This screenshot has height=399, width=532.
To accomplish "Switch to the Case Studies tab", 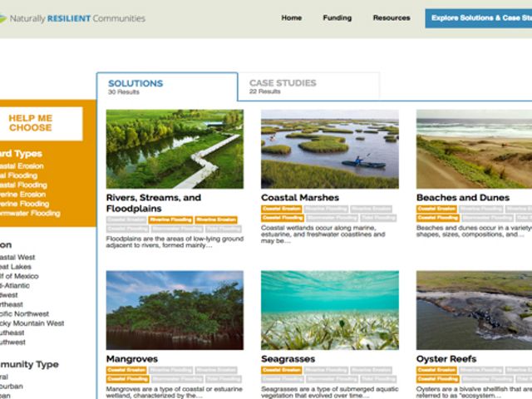I will 283,86.
